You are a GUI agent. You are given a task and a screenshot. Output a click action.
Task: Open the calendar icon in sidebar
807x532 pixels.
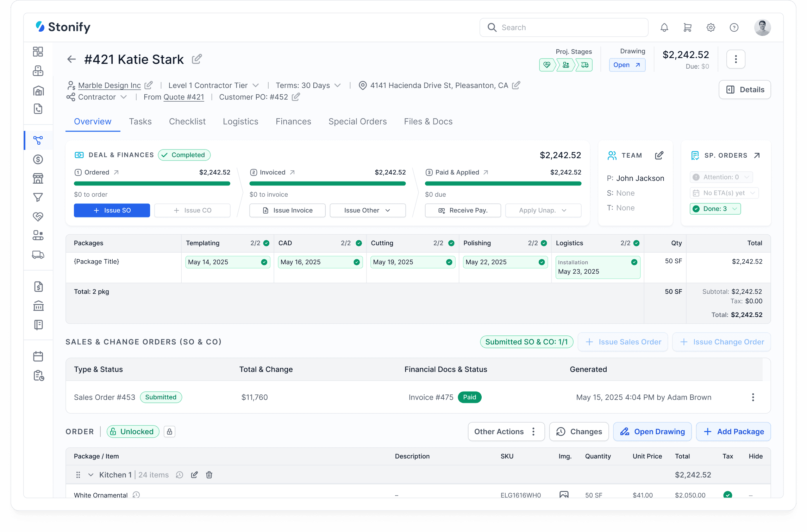38,356
